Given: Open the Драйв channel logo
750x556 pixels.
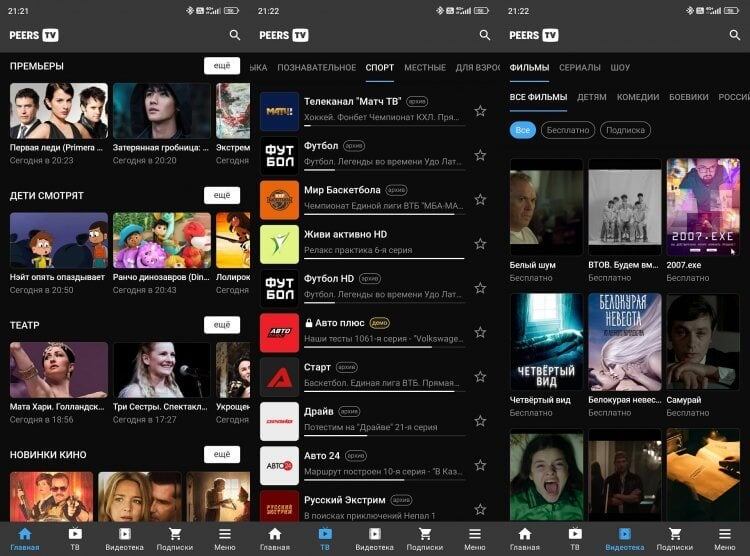Looking at the screenshot, I should tap(279, 422).
